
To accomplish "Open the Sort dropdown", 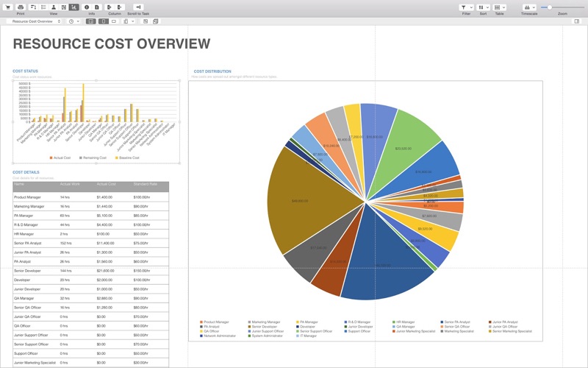I will pyautogui.click(x=483, y=7).
